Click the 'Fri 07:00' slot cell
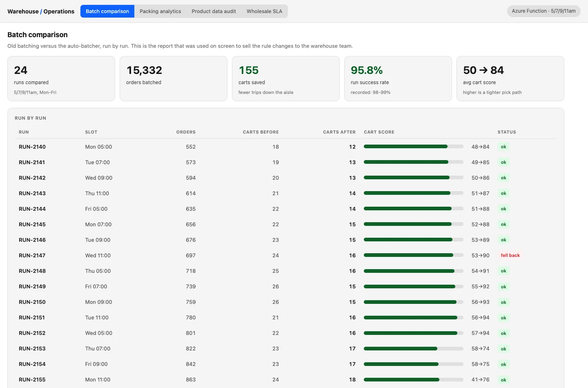This screenshot has height=388, width=588. (96, 286)
